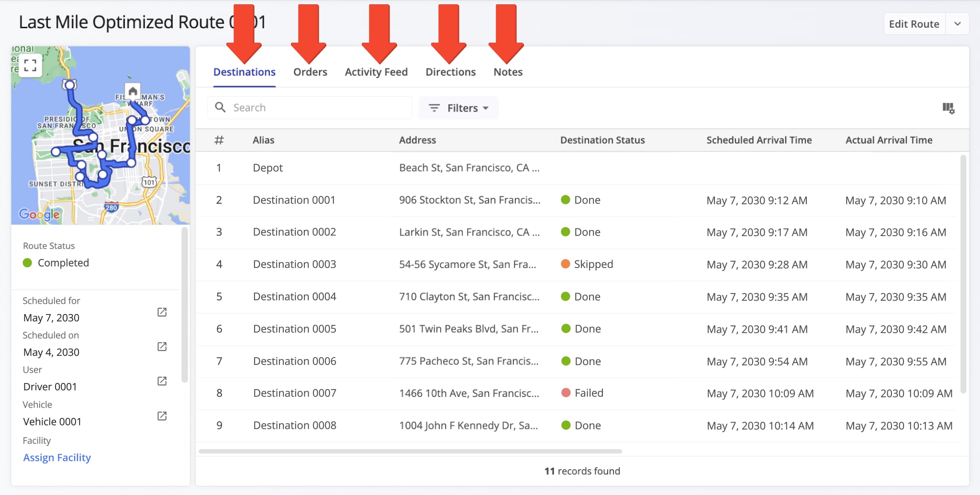Click the funnel icon inside Filters
The image size is (980, 495).
pos(434,108)
